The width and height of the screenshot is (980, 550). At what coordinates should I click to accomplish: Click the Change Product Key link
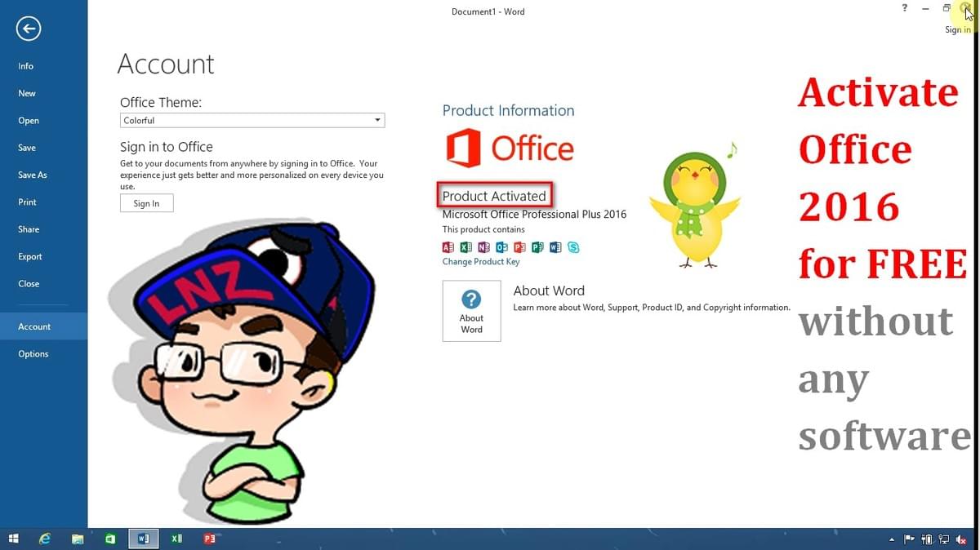(x=481, y=262)
